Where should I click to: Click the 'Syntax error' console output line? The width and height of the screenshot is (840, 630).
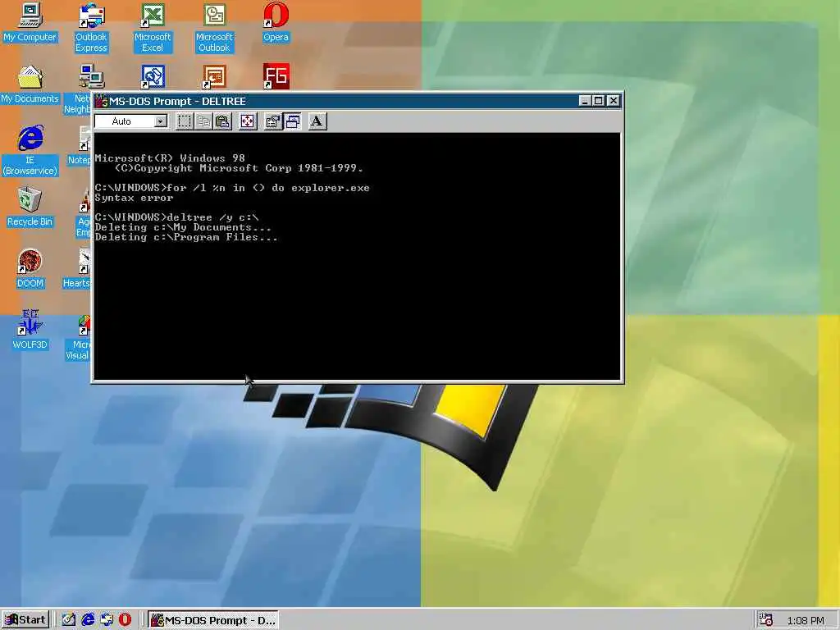(x=134, y=198)
